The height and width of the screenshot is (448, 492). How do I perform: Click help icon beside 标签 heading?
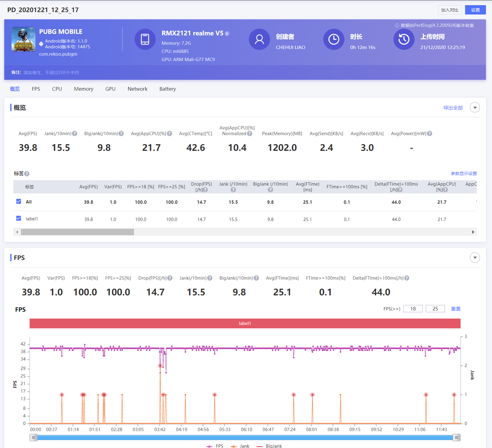point(27,174)
